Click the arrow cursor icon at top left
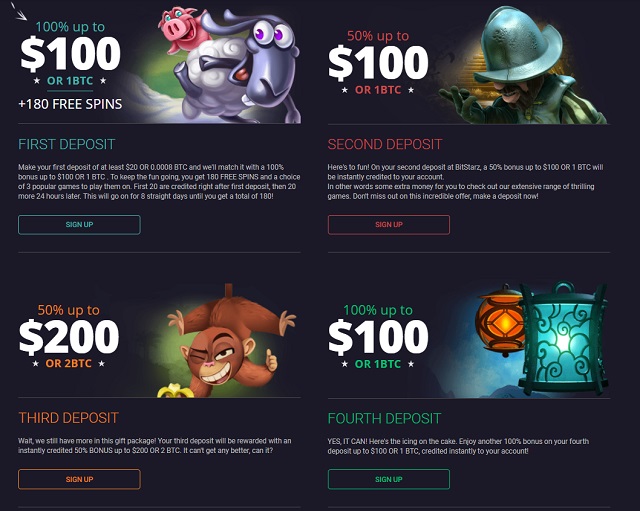Screen dimensions: 640x511 tap(18, 11)
